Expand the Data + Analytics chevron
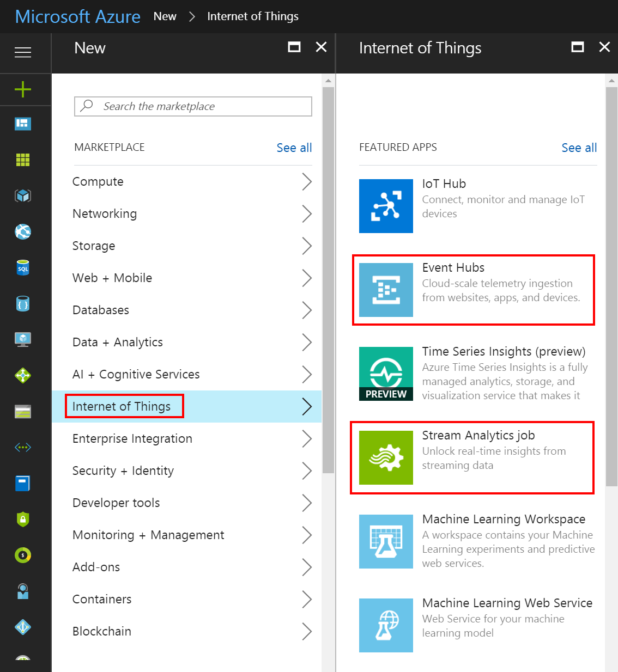Image resolution: width=618 pixels, height=672 pixels. pos(307,342)
